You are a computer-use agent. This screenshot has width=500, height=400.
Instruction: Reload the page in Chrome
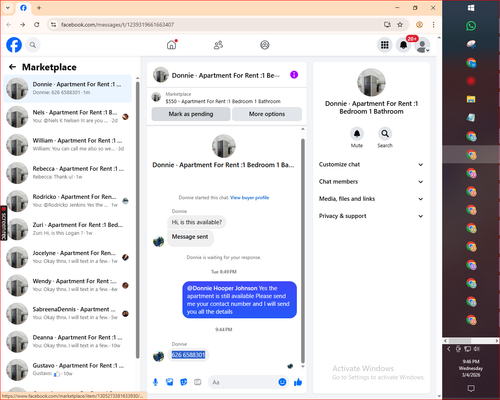coord(37,24)
